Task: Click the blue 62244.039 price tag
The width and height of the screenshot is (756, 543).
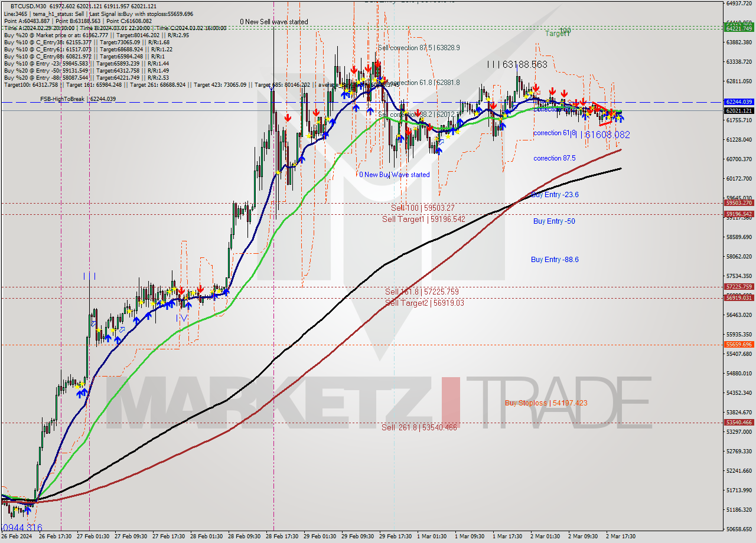Action: click(739, 102)
